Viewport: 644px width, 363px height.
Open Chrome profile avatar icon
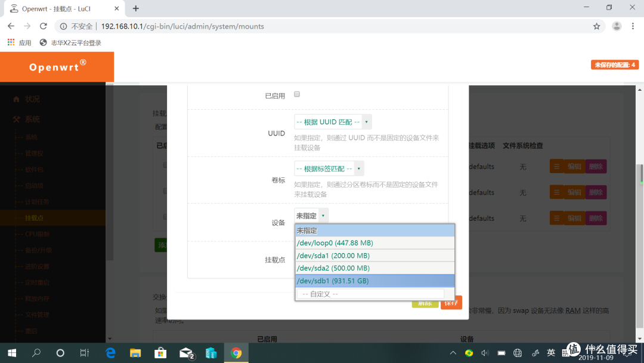click(x=617, y=26)
